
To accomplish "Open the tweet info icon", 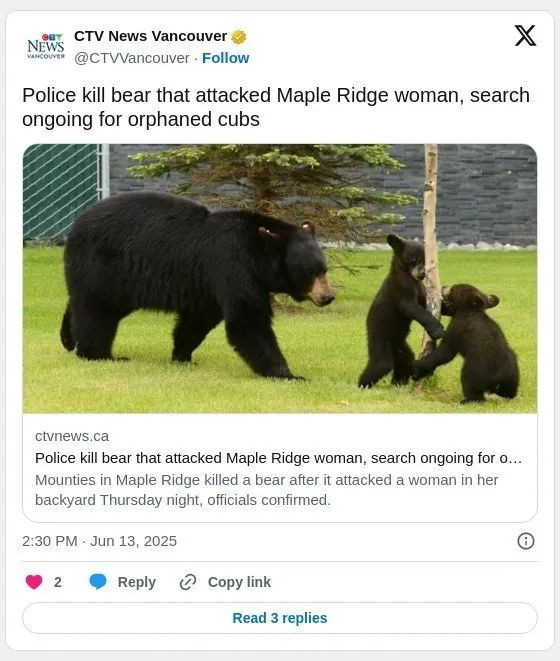I will (x=525, y=541).
